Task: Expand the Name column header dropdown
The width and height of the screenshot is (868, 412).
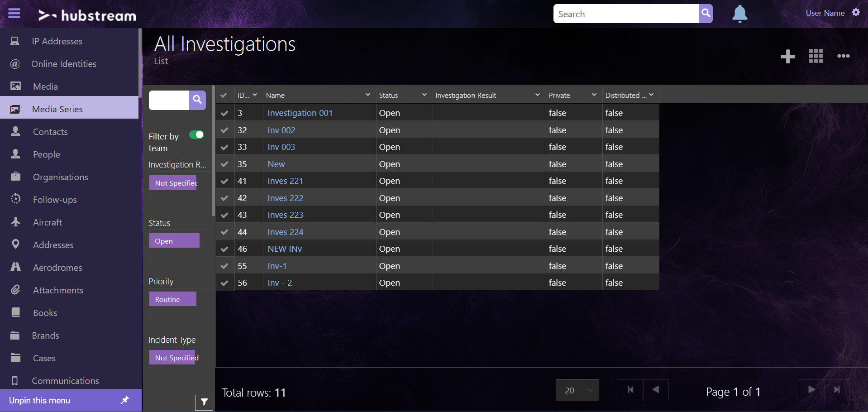Action: click(367, 95)
